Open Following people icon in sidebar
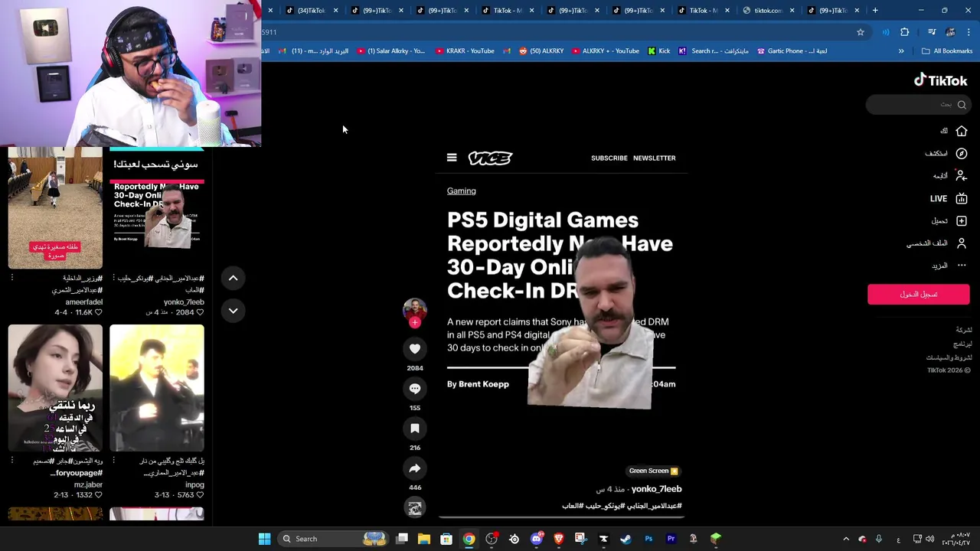The width and height of the screenshot is (980, 551). click(961, 175)
